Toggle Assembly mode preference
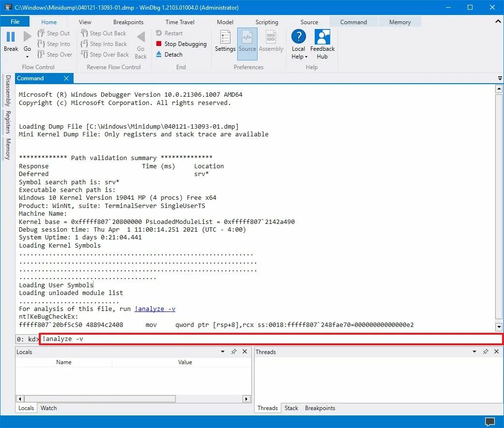The height and width of the screenshot is (428, 504). coord(271,41)
